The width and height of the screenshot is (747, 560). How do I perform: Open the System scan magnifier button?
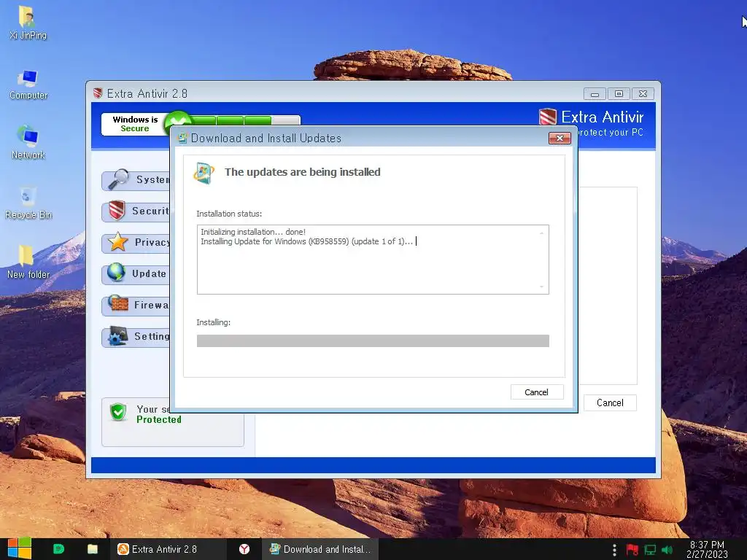(136, 180)
